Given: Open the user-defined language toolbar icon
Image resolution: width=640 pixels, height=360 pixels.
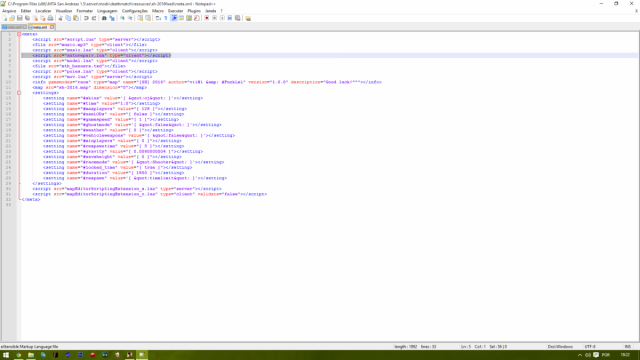Looking at the screenshot, I should tap(181, 18).
